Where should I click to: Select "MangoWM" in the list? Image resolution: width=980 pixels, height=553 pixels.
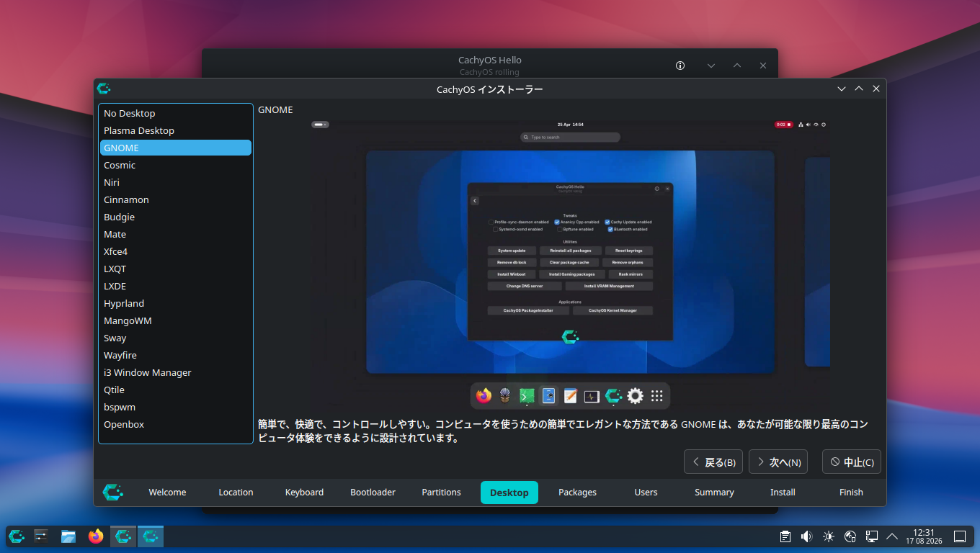176,320
